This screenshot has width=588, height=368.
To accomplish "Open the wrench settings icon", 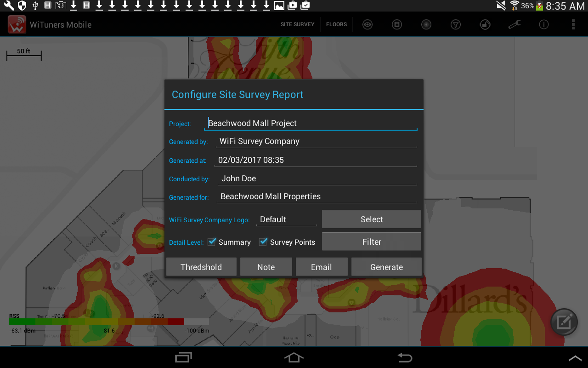I will [x=514, y=24].
